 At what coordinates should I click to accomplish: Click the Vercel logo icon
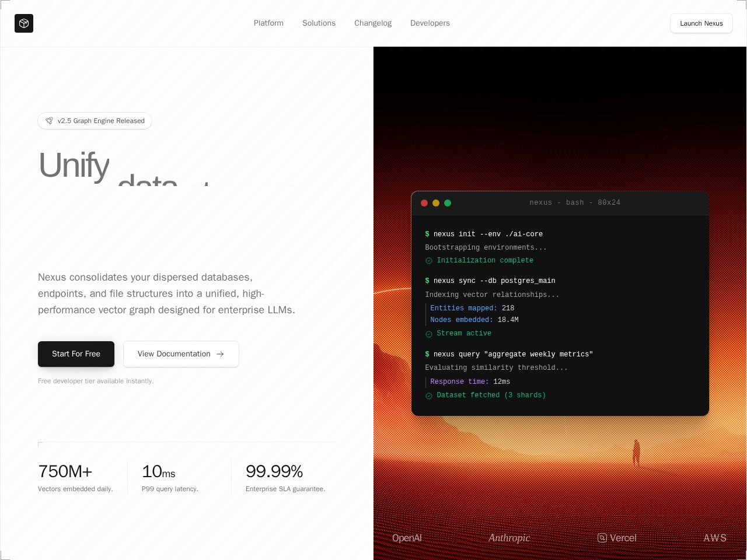(x=602, y=538)
